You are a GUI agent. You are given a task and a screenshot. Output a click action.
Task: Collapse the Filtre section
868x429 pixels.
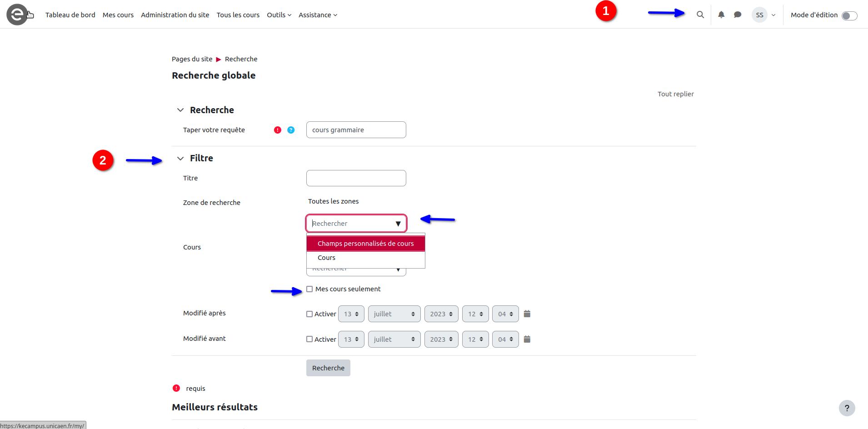pyautogui.click(x=180, y=158)
